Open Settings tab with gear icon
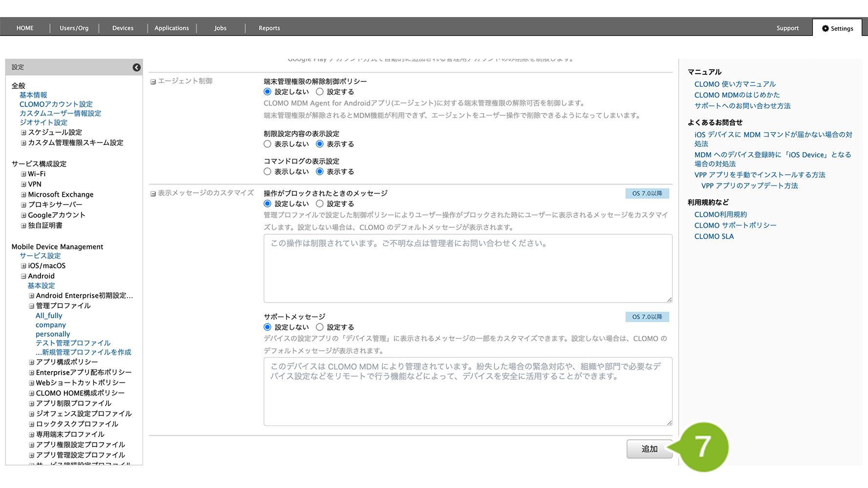The height and width of the screenshot is (488, 868). (x=837, y=28)
